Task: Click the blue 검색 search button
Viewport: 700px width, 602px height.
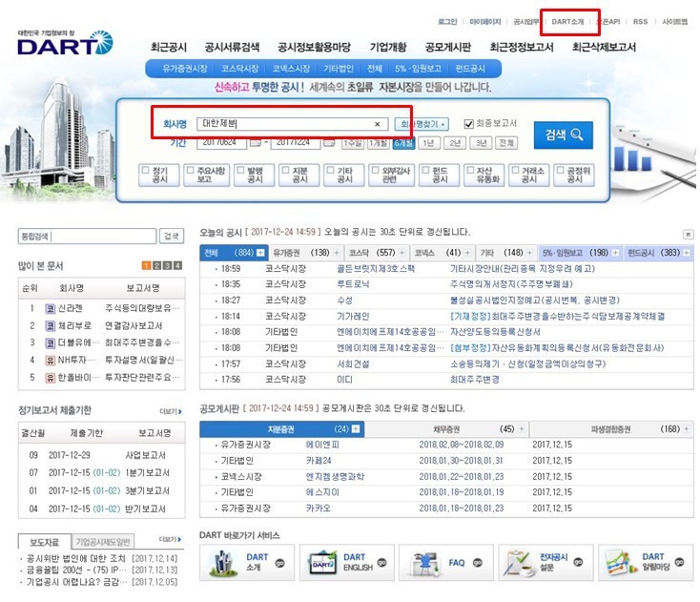Action: coord(563,135)
